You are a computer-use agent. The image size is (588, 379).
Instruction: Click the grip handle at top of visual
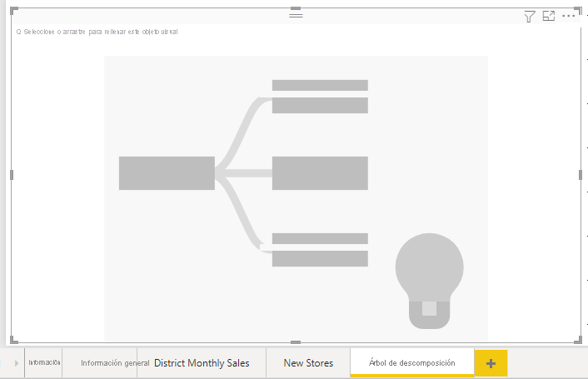pos(296,15)
